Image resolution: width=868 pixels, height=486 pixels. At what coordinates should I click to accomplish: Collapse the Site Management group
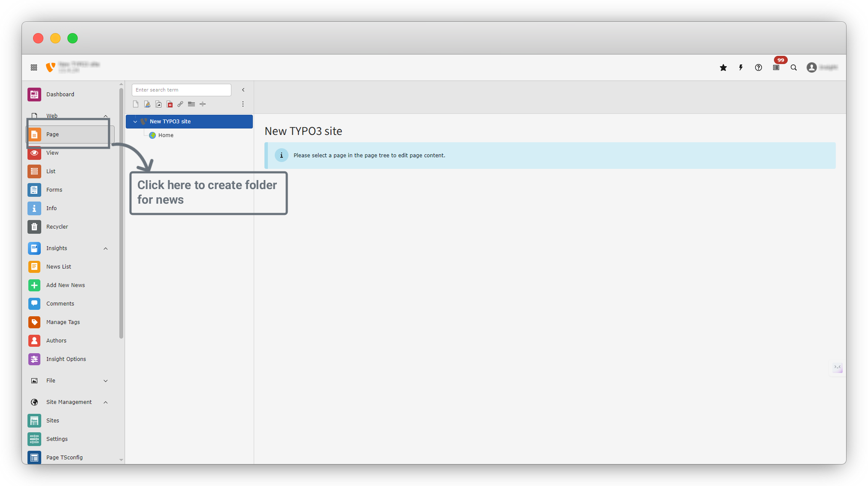click(106, 402)
